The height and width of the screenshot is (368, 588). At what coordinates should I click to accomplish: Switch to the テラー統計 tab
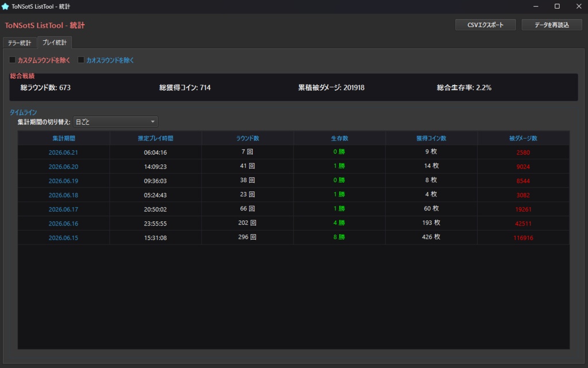point(20,43)
